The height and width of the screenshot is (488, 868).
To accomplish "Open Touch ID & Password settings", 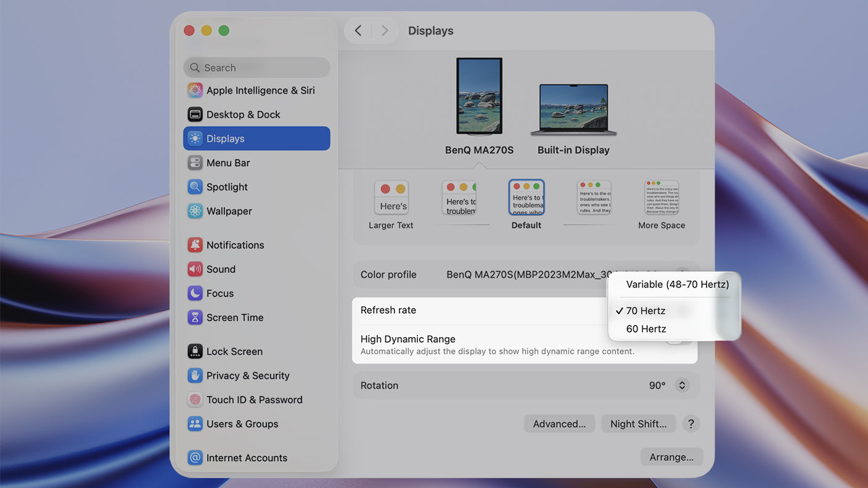I will coord(256,399).
